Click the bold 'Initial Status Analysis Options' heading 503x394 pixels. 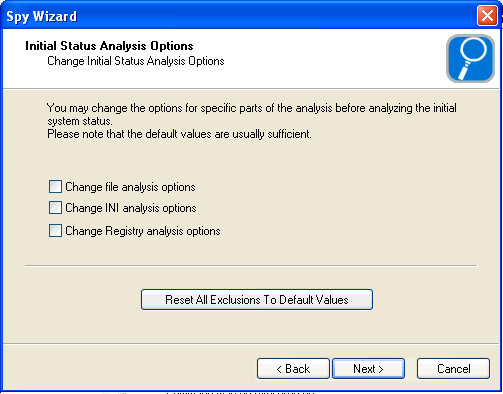109,46
